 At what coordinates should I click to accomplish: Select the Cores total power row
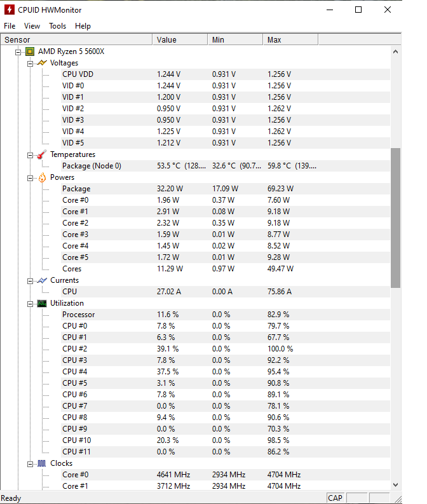coord(226,269)
